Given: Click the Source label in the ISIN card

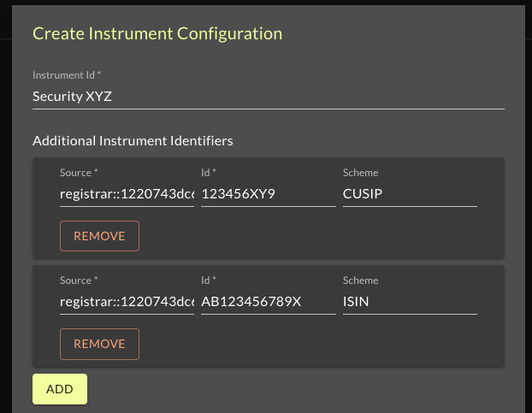Looking at the screenshot, I should pos(79,280).
